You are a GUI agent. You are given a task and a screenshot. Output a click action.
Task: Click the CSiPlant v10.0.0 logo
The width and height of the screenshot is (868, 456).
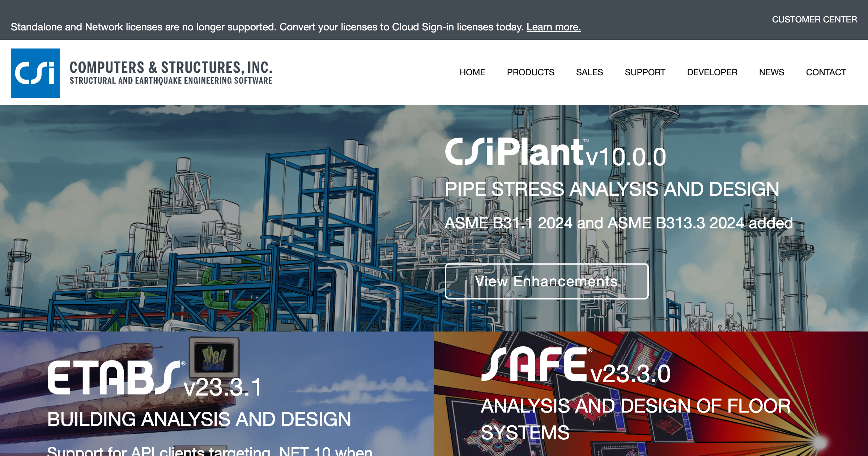pyautogui.click(x=555, y=152)
